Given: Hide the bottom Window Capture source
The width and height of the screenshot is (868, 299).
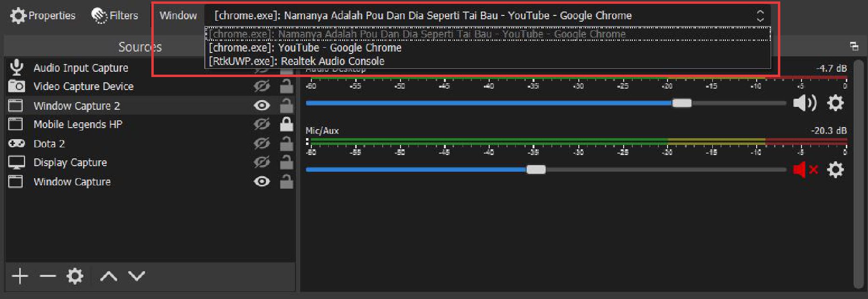Looking at the screenshot, I should coord(262,182).
